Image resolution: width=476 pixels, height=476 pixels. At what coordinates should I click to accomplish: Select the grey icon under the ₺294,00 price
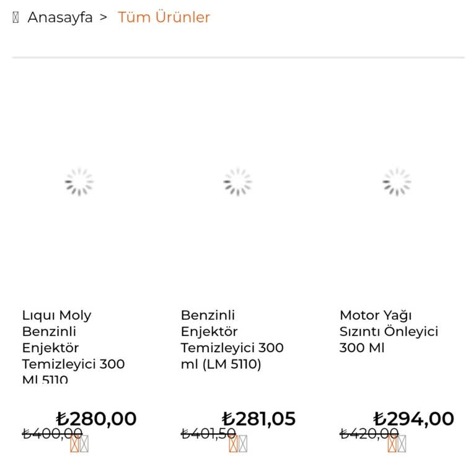pos(402,444)
